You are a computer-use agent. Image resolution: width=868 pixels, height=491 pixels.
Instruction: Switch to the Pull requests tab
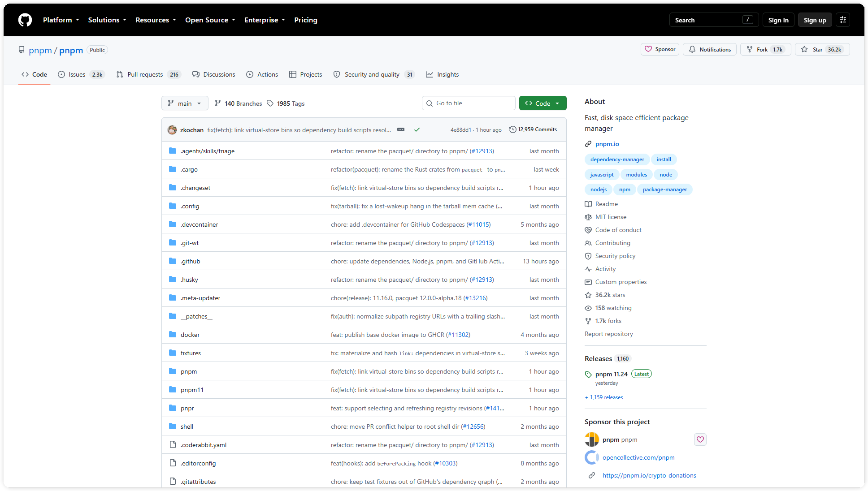click(148, 74)
